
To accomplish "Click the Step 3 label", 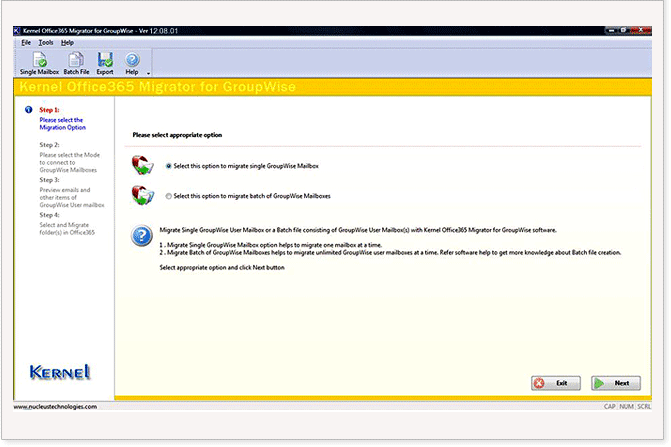I will point(49,180).
